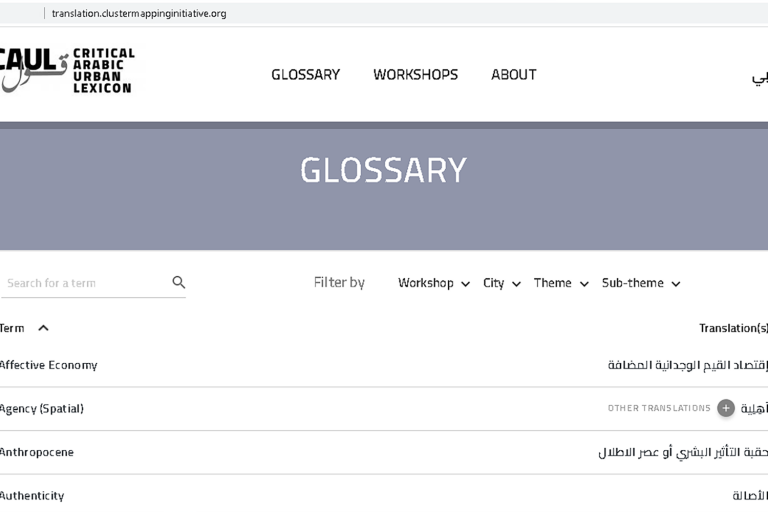Viewport: 768px width, 512px height.
Task: Click the CAUL Critical Arabic Urban Lexicon logo
Action: pos(66,70)
